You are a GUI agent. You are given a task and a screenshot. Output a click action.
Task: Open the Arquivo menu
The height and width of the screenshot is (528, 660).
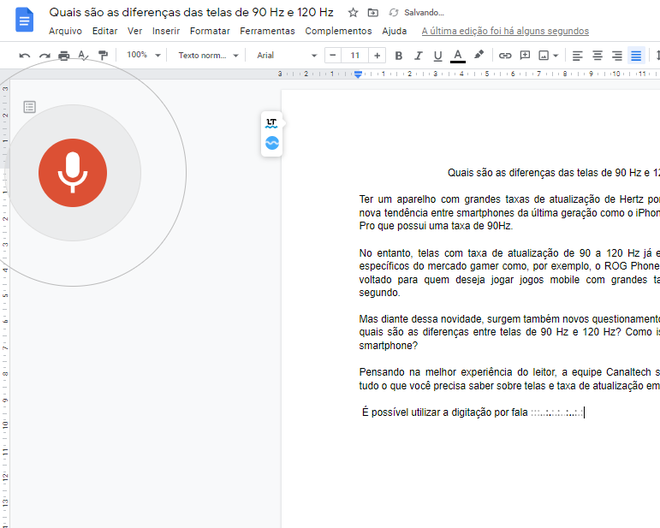(65, 31)
